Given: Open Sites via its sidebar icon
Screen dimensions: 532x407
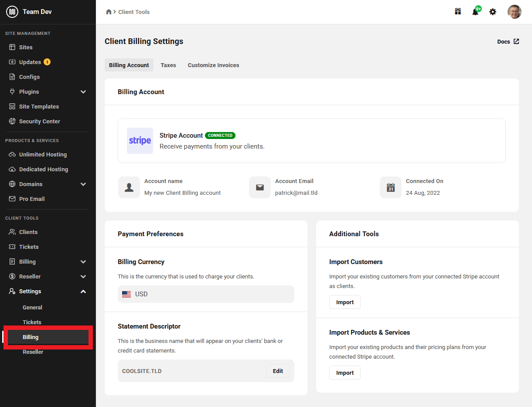Looking at the screenshot, I should coord(12,47).
